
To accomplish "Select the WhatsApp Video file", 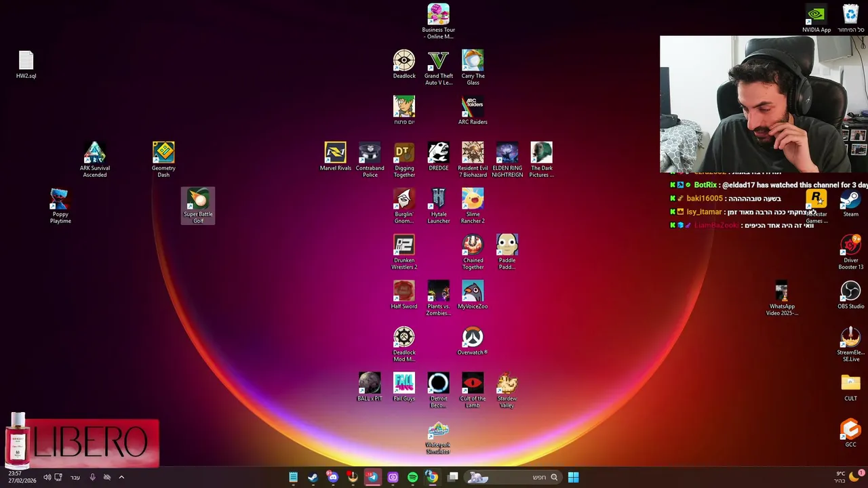I will click(x=782, y=298).
